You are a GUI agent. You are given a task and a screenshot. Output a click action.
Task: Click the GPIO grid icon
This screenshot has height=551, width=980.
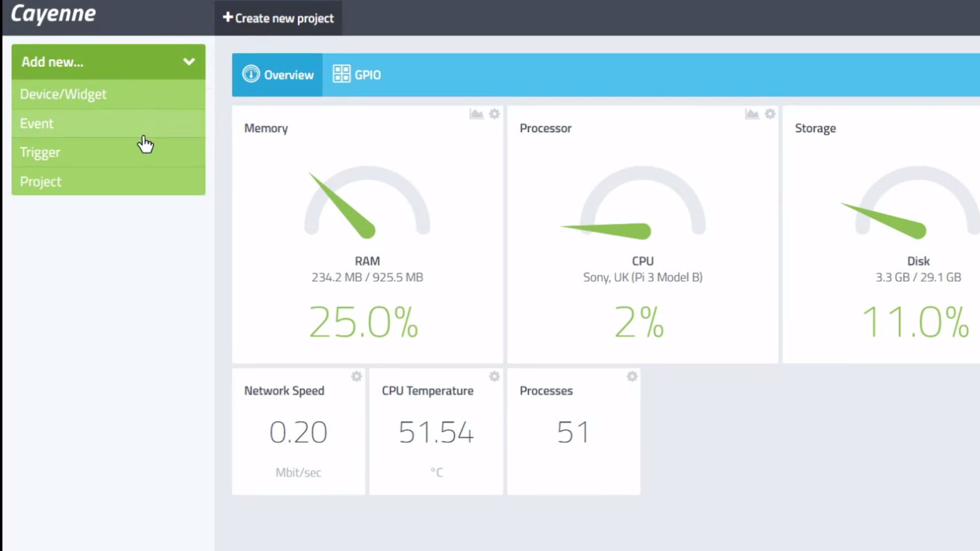point(341,74)
